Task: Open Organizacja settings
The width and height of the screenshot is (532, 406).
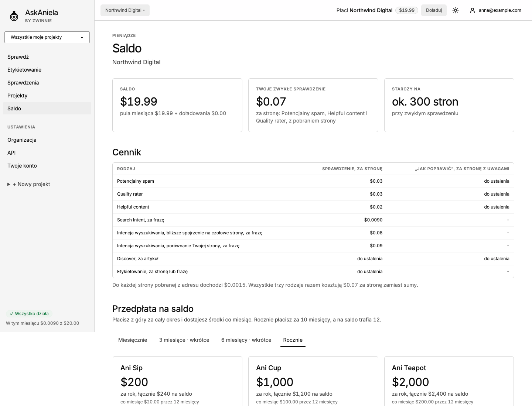Action: 47,140
